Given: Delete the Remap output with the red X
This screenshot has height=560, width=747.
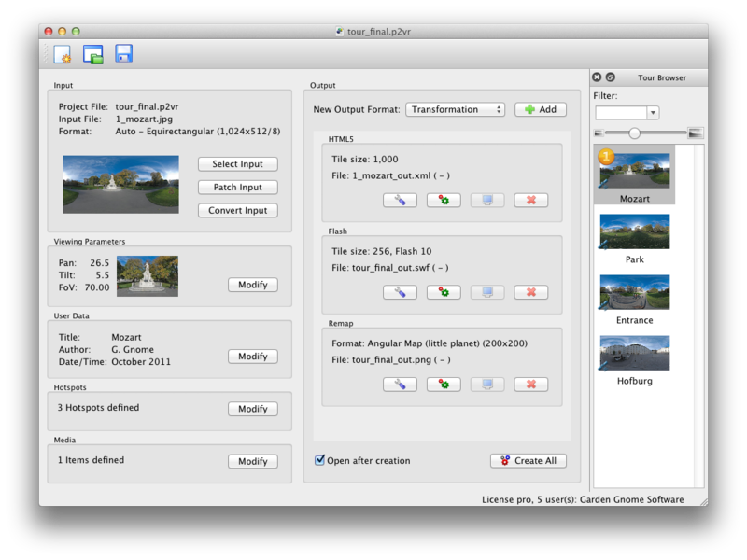Looking at the screenshot, I should tap(530, 385).
